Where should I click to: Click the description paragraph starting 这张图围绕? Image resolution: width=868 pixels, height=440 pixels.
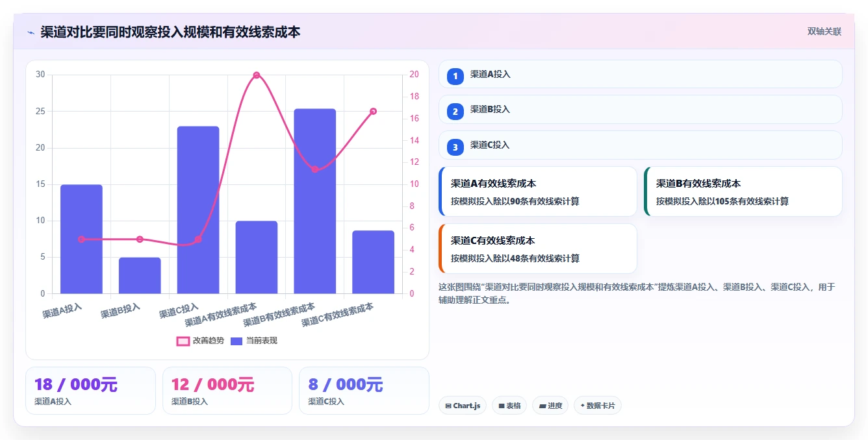pos(637,293)
